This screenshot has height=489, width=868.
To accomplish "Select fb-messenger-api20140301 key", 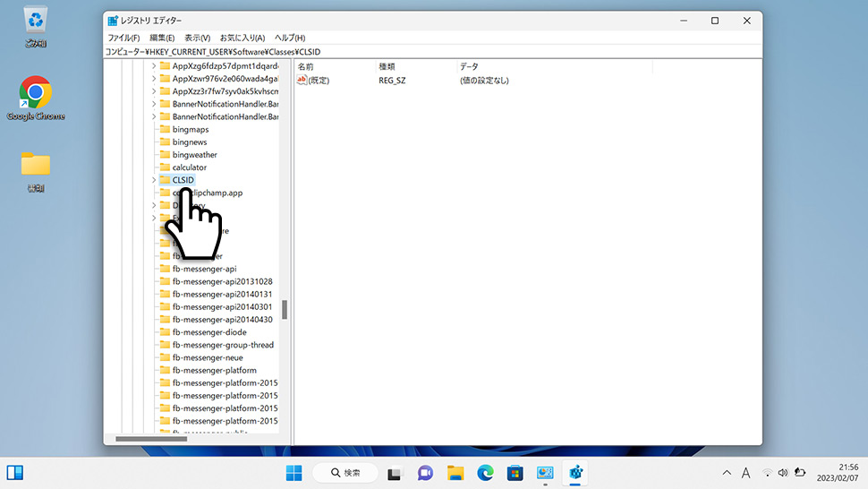I will [x=222, y=307].
